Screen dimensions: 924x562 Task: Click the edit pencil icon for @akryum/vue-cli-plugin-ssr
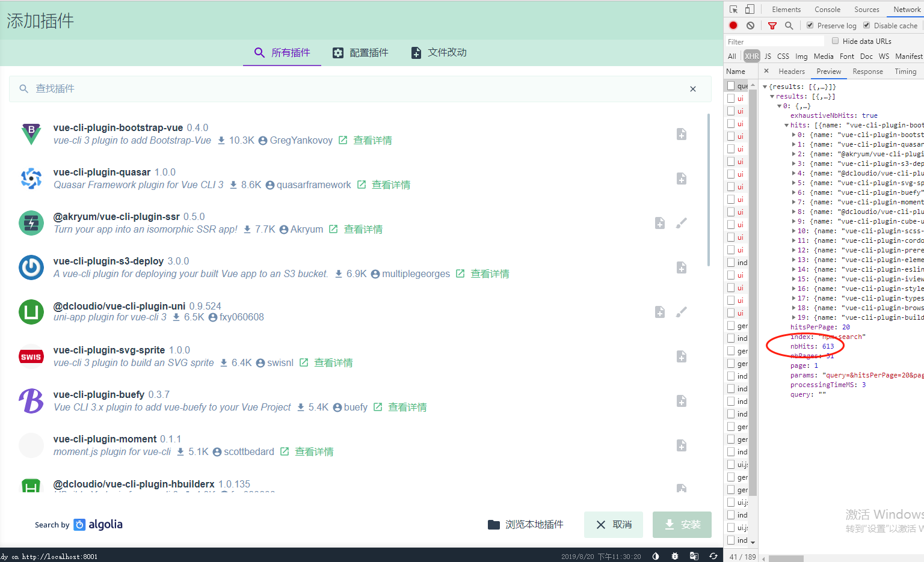pyautogui.click(x=682, y=223)
